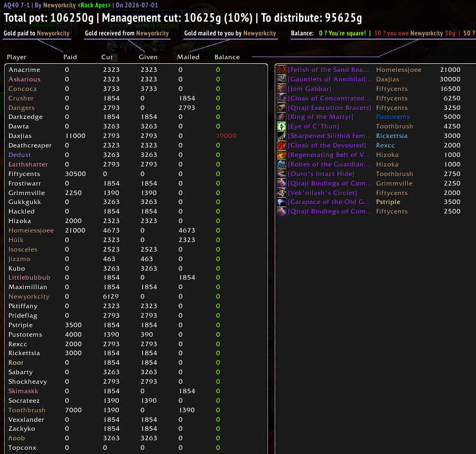Click the Gauntlets of Annihilation item icon
The width and height of the screenshot is (476, 454).
(282, 79)
